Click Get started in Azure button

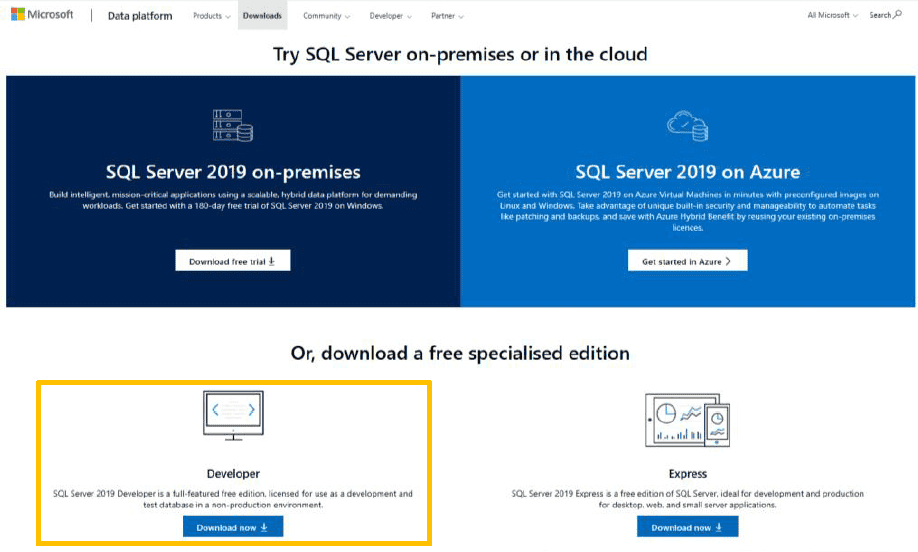[687, 261]
